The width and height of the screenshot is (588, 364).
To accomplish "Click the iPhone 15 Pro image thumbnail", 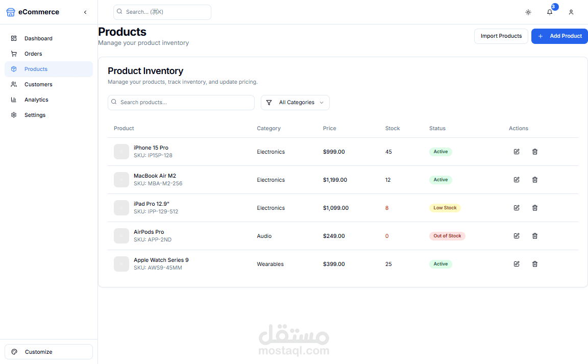I will (121, 152).
